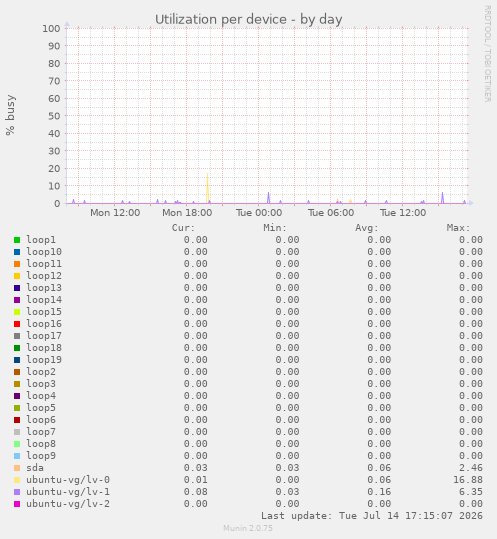The image size is (497, 539).
Task: Click the 'Min:' column header
Action: [275, 228]
